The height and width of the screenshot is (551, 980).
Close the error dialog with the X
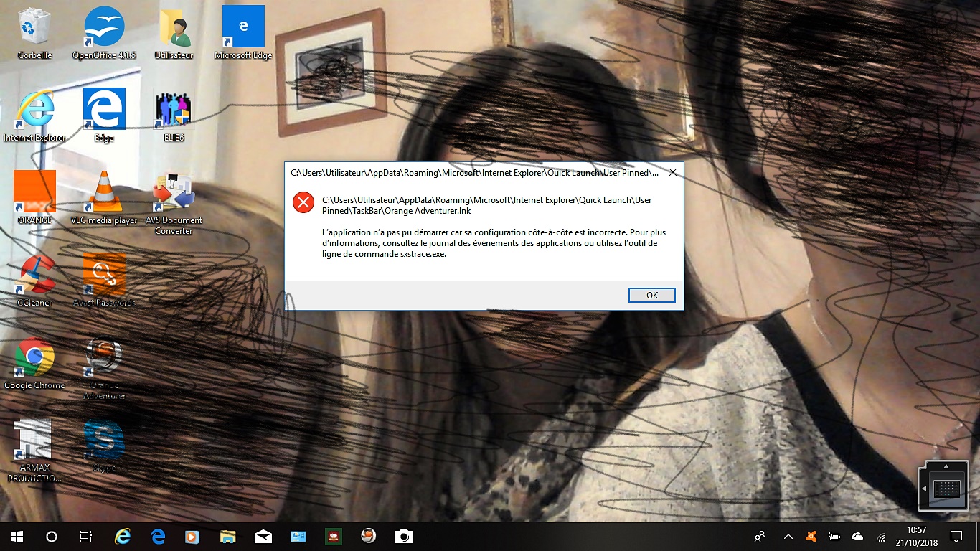(672, 172)
